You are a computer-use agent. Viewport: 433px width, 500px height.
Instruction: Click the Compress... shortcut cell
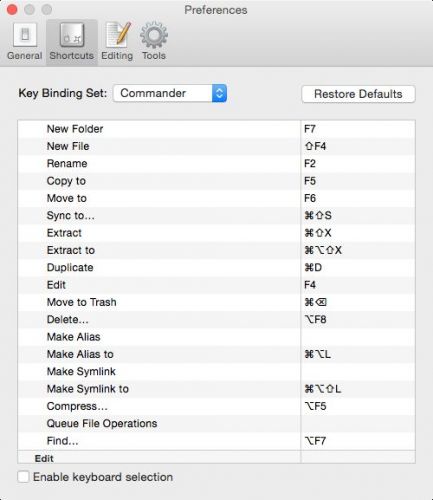[358, 406]
